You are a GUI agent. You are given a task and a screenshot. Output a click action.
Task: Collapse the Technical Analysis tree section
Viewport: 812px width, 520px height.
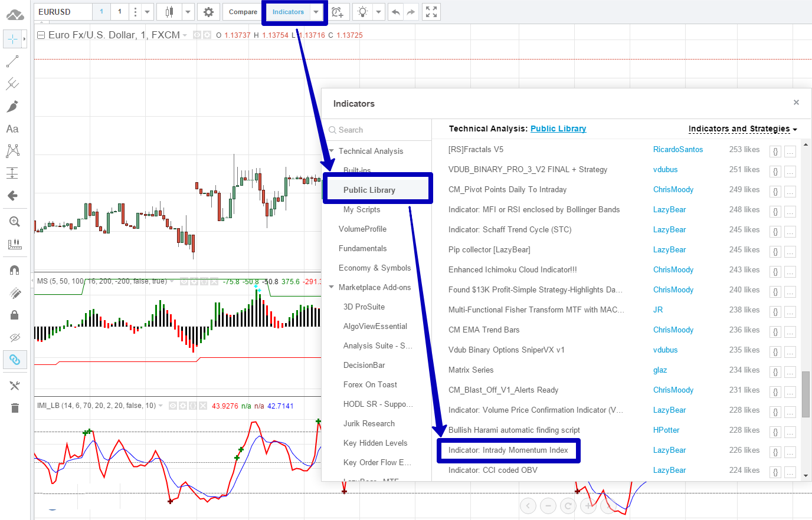pos(332,151)
